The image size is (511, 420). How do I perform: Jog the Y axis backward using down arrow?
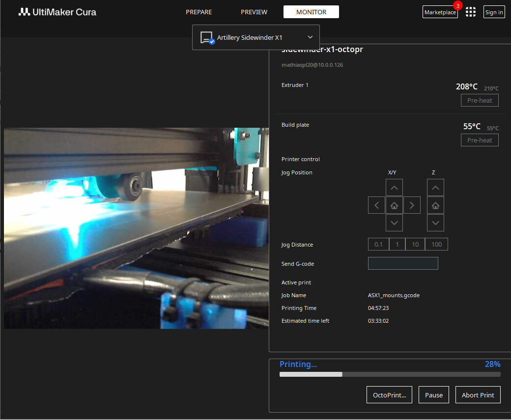394,223
